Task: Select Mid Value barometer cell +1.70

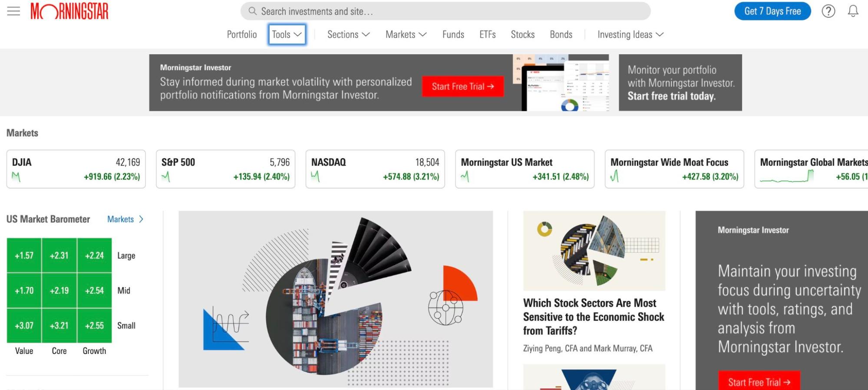Action: click(x=24, y=291)
